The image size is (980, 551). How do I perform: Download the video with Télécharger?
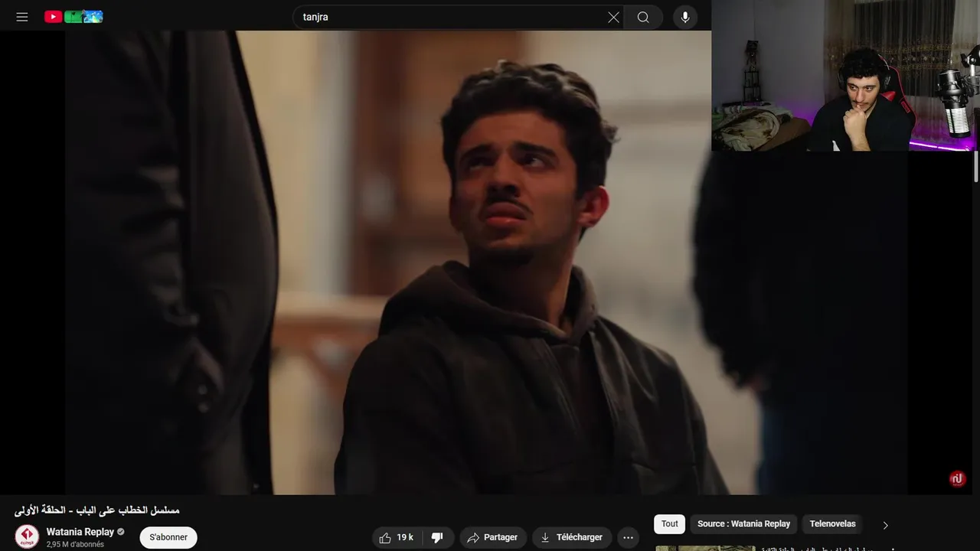pyautogui.click(x=572, y=537)
